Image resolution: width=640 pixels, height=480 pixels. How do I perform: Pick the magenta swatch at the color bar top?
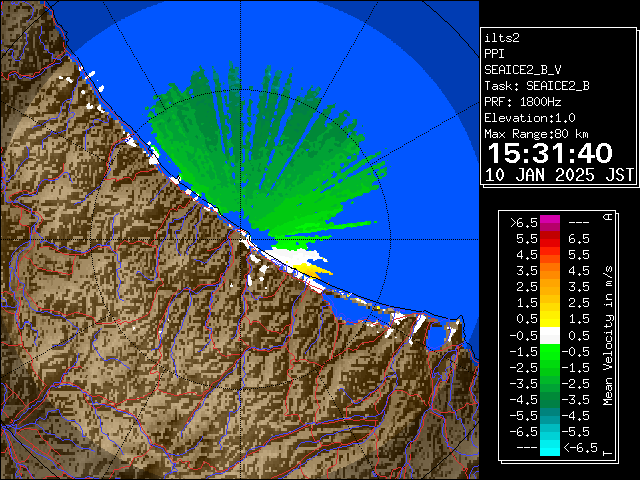pos(550,219)
